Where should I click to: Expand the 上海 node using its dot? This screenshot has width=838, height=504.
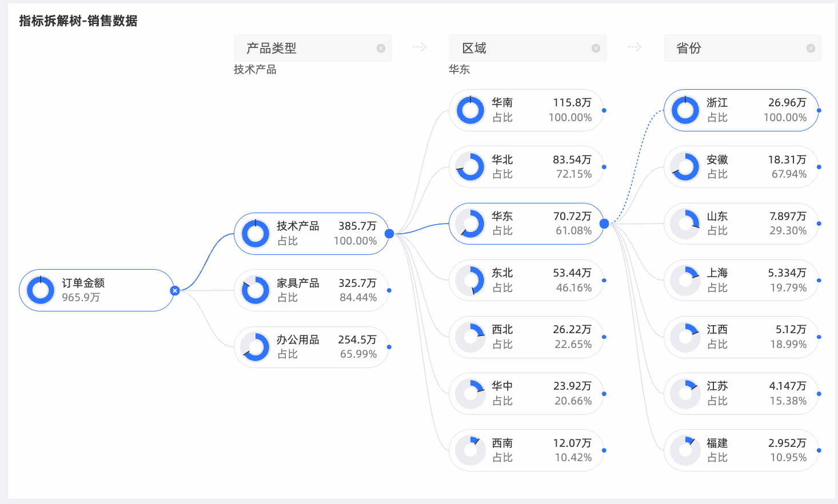(x=819, y=280)
